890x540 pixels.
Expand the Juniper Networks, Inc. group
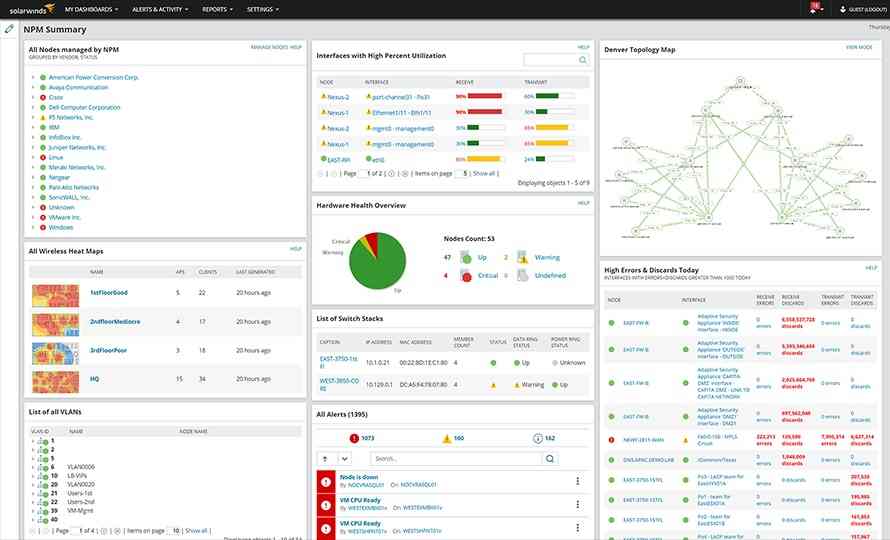[x=33, y=148]
